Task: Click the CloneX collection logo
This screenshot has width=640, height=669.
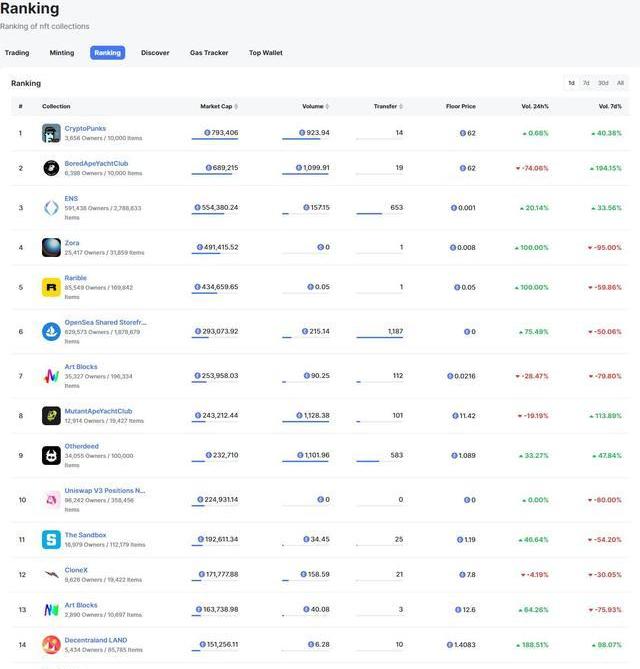Action: tap(51, 574)
